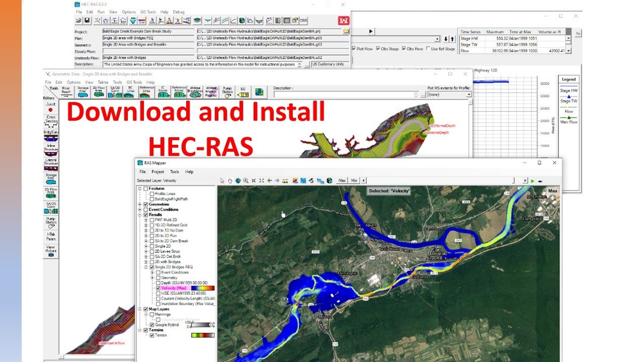Toggle the Features checkbox in layer tree
The height and width of the screenshot is (362, 644).
pos(146,189)
